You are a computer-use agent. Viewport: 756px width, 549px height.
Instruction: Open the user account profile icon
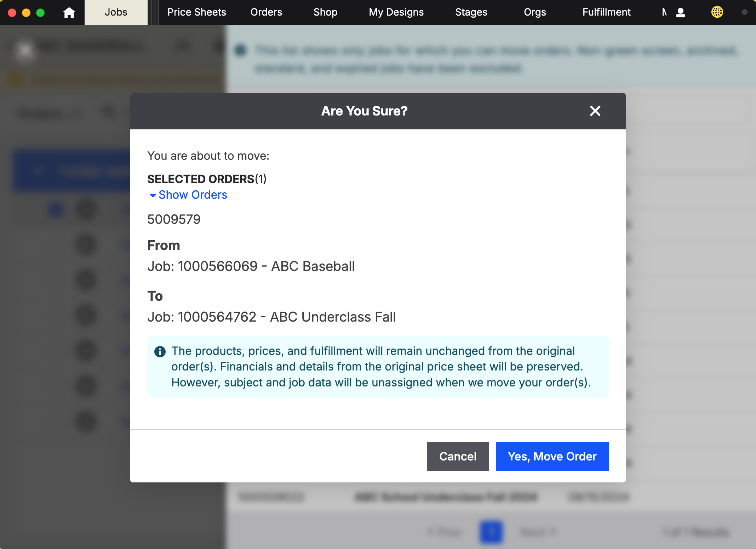pyautogui.click(x=680, y=12)
